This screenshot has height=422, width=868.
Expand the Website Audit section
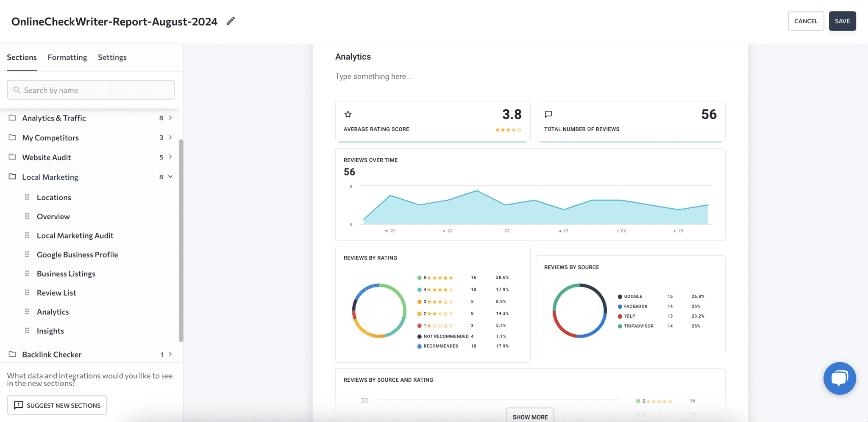(x=170, y=157)
